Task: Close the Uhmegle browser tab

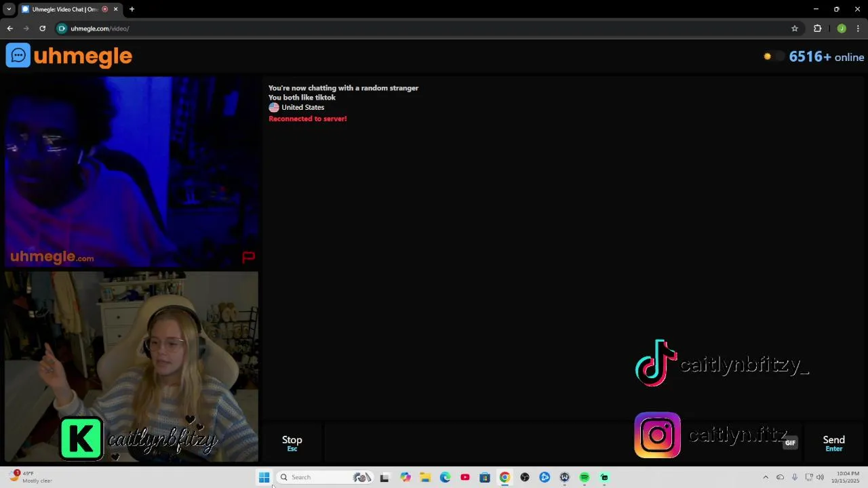Action: [x=115, y=9]
